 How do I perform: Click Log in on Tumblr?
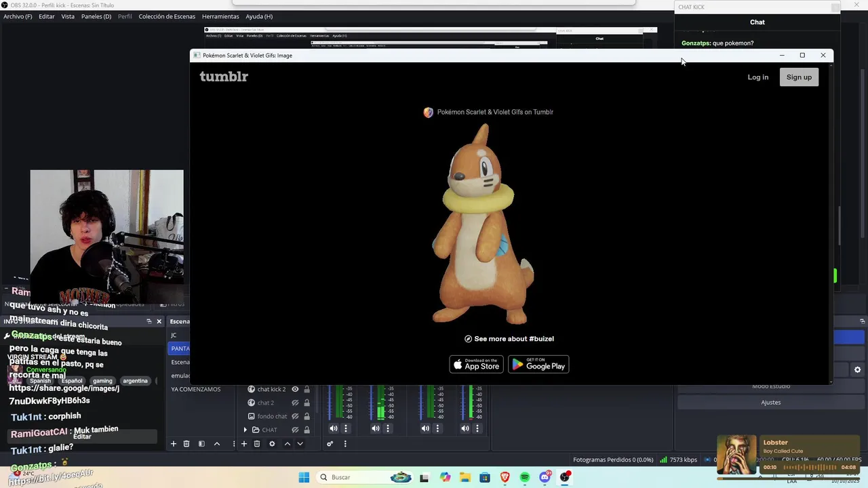[x=758, y=77]
